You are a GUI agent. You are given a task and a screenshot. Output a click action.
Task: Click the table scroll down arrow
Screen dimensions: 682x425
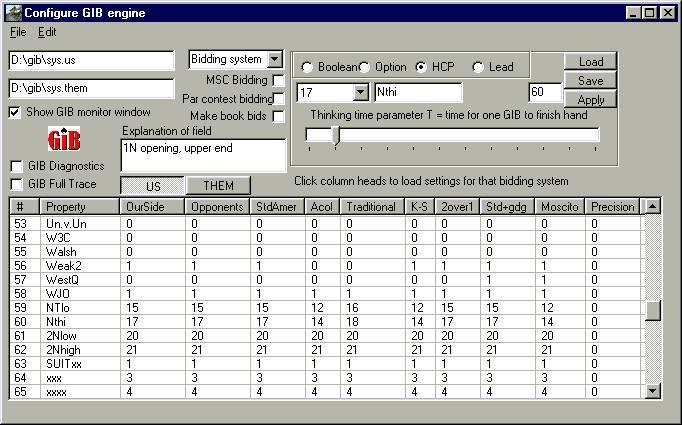[x=653, y=391]
